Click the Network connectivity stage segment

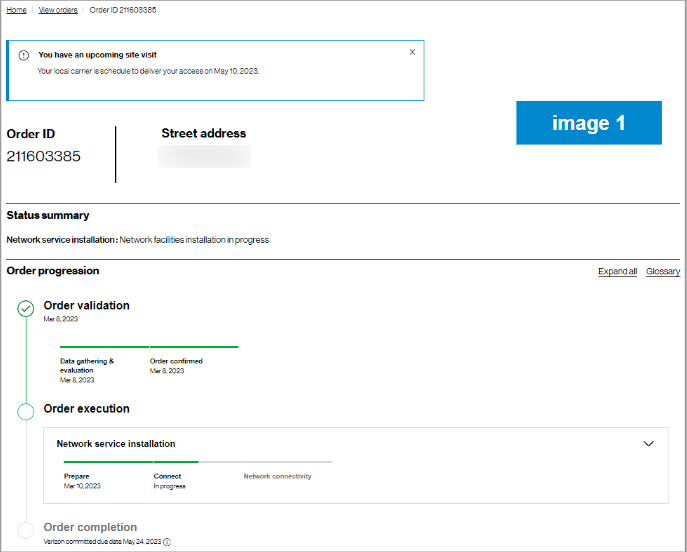pos(286,462)
